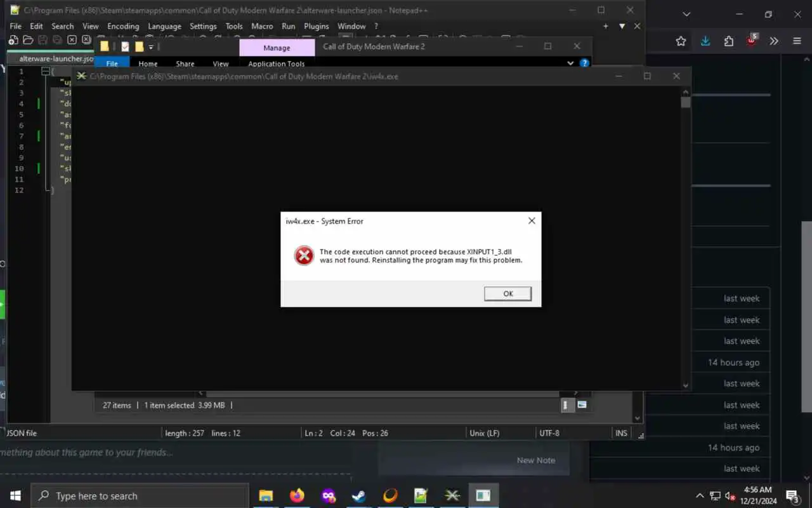
Task: Open Steam from the taskbar
Action: 359,496
